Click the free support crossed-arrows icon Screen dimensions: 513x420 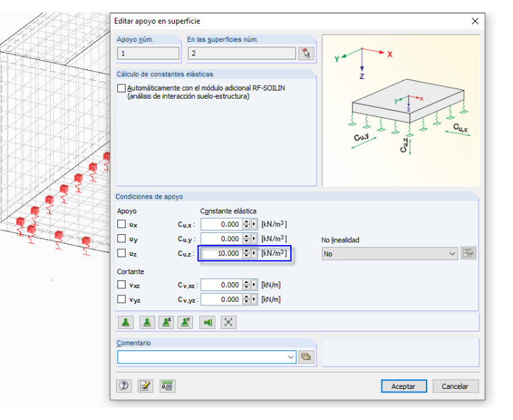(228, 323)
